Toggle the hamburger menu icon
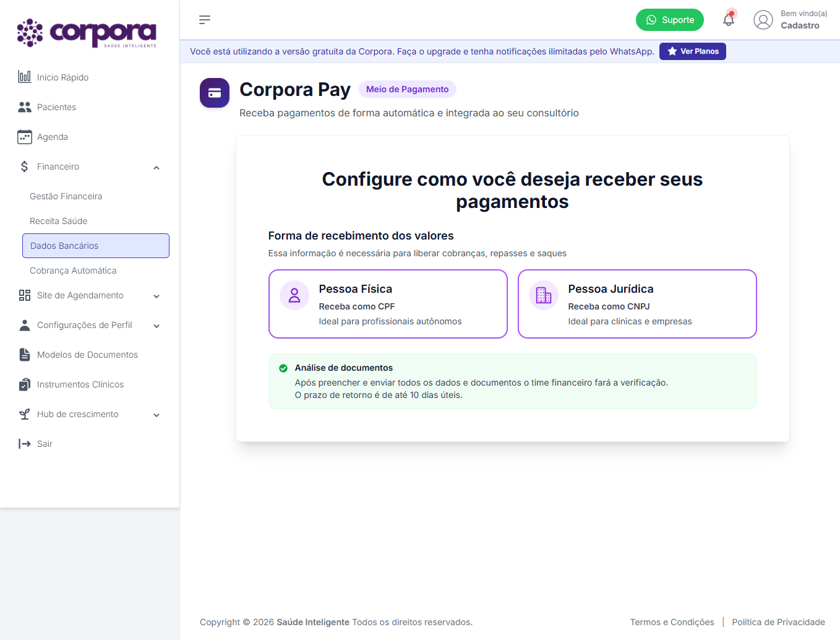The image size is (840, 640). point(205,20)
